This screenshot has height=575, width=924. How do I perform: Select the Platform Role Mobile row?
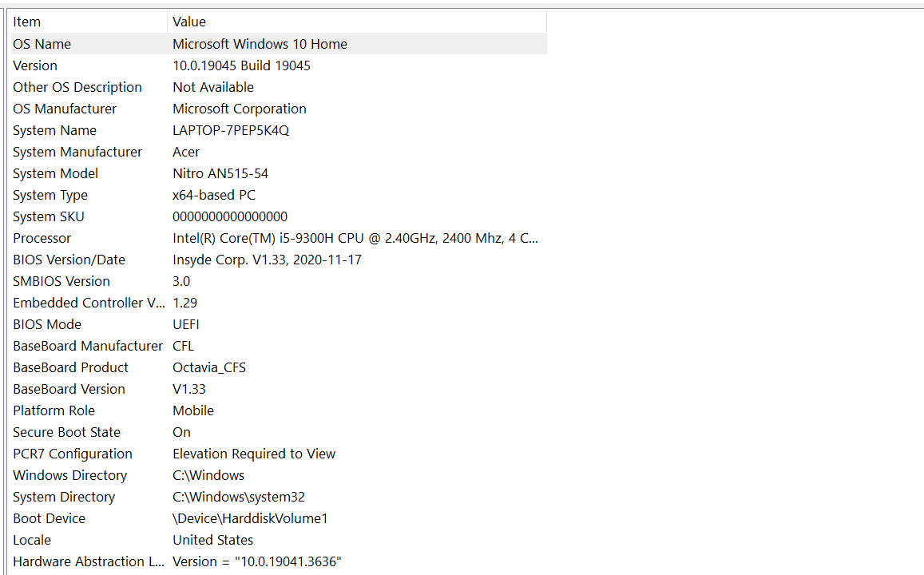(279, 410)
